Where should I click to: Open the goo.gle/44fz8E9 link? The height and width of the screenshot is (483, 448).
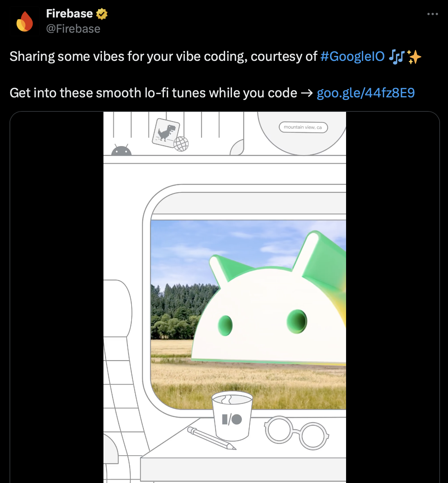pyautogui.click(x=365, y=93)
